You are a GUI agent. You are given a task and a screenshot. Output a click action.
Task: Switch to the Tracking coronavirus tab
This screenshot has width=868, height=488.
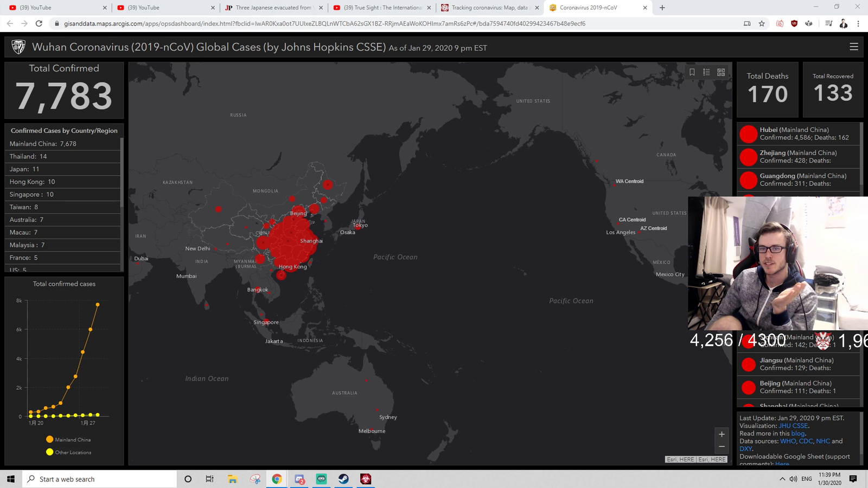490,8
